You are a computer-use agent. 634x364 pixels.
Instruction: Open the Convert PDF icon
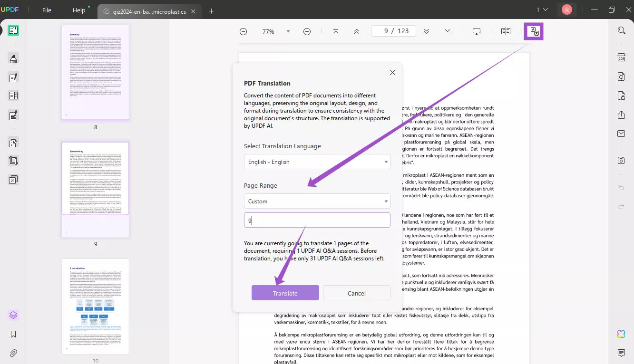(x=621, y=77)
